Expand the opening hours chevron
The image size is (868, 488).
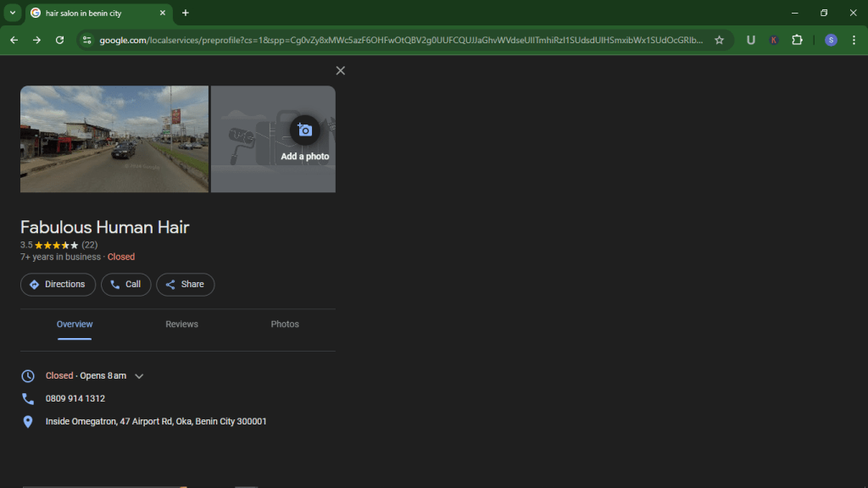(139, 376)
